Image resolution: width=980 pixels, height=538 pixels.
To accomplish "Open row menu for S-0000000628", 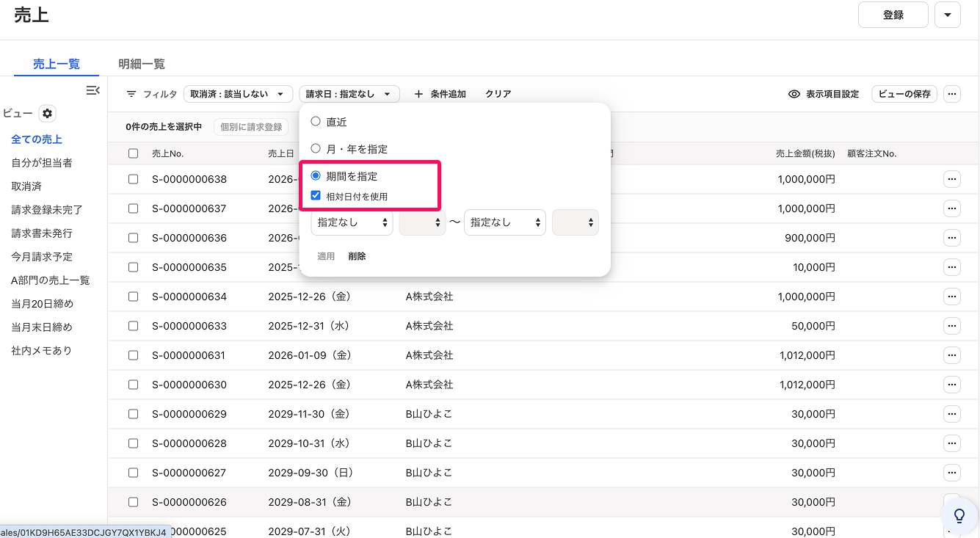I will pyautogui.click(x=952, y=443).
